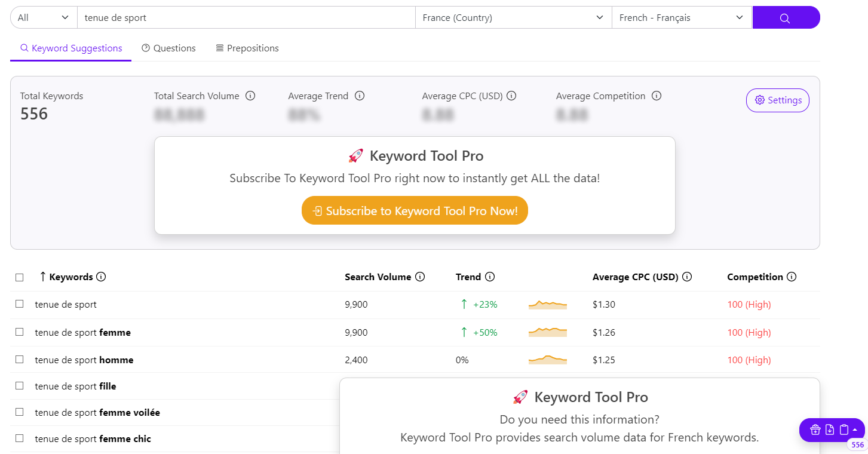Click info icon next to Trend column header

click(490, 277)
